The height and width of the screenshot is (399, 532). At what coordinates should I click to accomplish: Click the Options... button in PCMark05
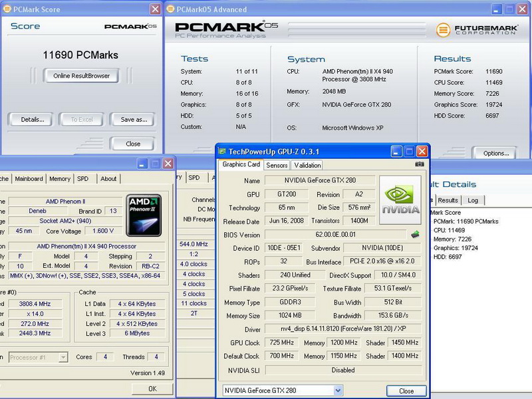pos(495,153)
